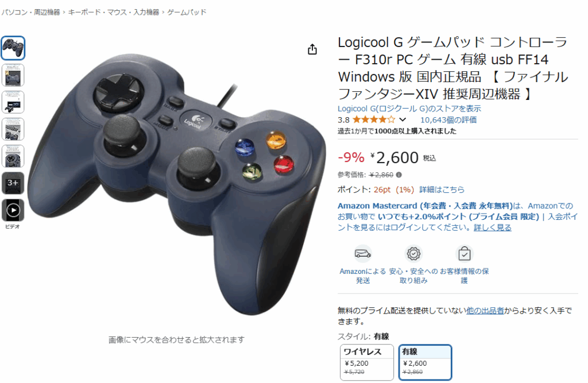Select the ワイヤレス style option

[x=367, y=362]
